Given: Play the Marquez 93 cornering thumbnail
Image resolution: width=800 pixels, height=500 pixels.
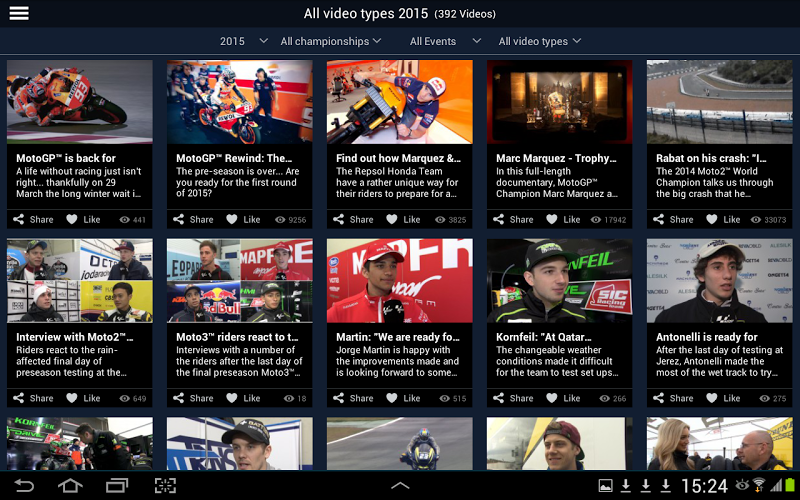Looking at the screenshot, I should 80,102.
